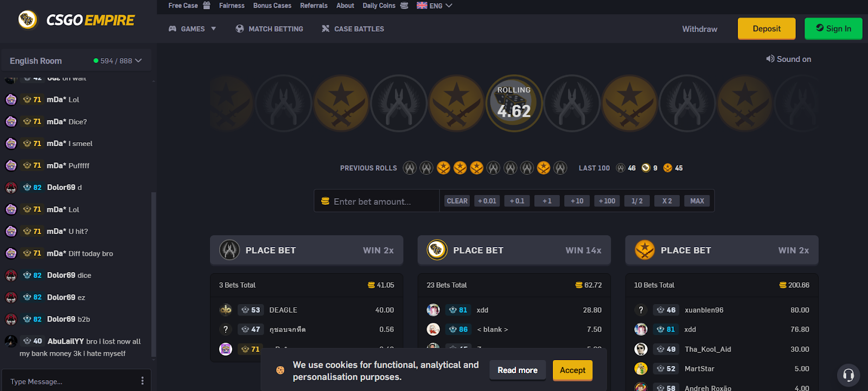The width and height of the screenshot is (868, 391).
Task: Click the Free Case gift icon
Action: tap(207, 5)
